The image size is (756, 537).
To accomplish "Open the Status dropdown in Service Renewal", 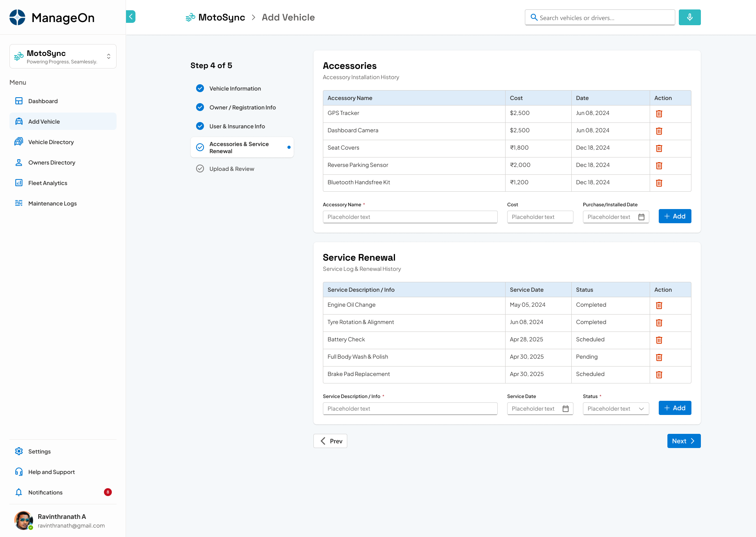I will (641, 409).
